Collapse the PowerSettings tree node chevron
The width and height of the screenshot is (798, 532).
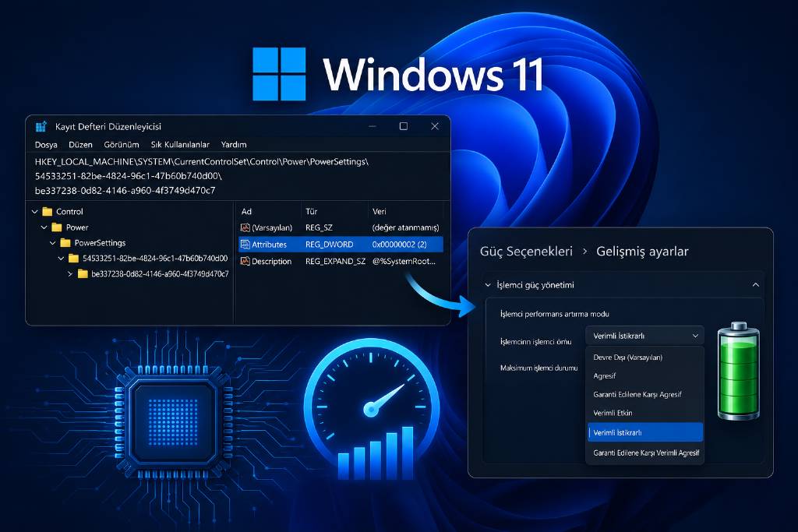tap(52, 242)
